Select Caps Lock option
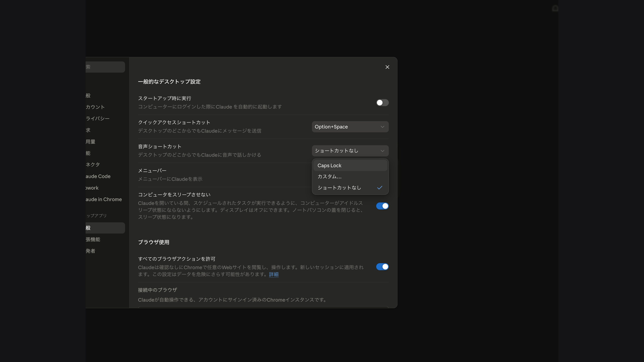 coord(350,165)
